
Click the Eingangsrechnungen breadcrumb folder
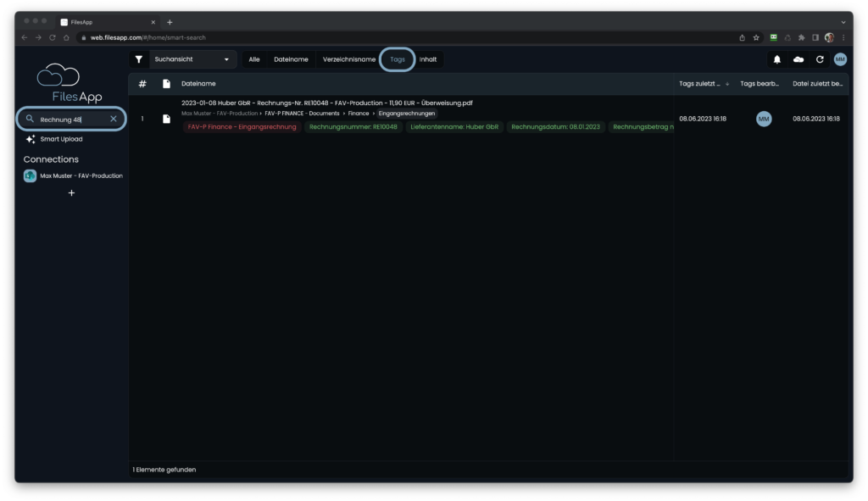click(406, 113)
